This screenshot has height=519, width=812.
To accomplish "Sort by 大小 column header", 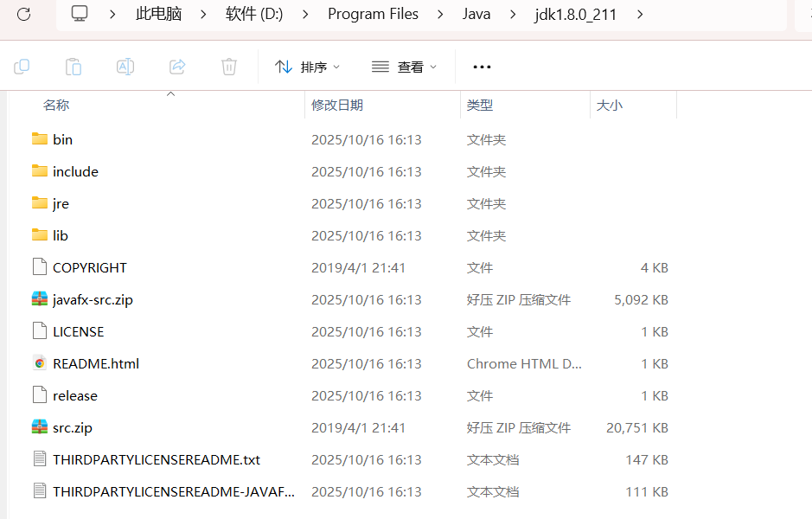I will coord(610,106).
